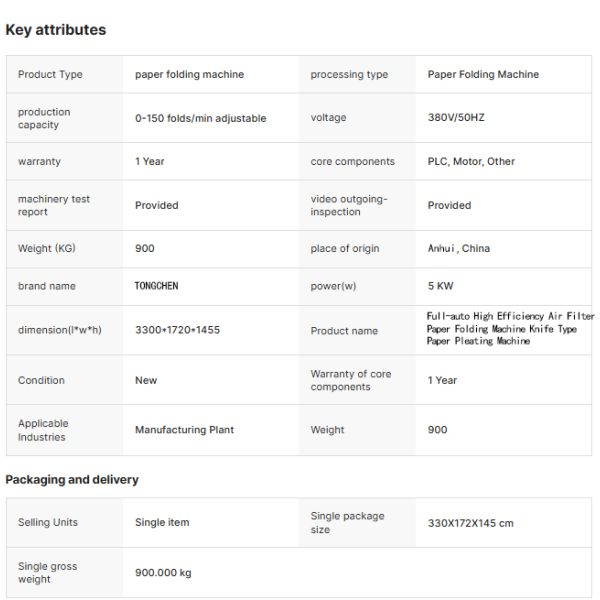This screenshot has height=600, width=600.
Task: Click the 'Warranty of core components' label
Action: click(350, 380)
